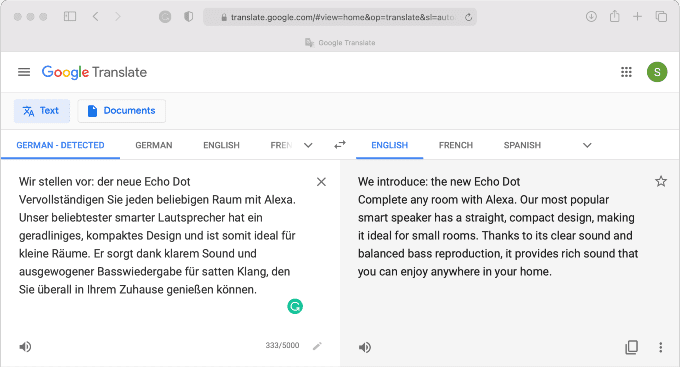Viewport: 680px width, 367px height.
Task: Select French as target language
Action: [456, 145]
